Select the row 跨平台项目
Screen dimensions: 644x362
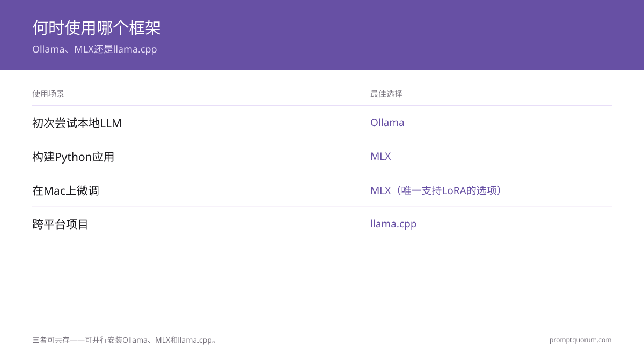click(322, 224)
